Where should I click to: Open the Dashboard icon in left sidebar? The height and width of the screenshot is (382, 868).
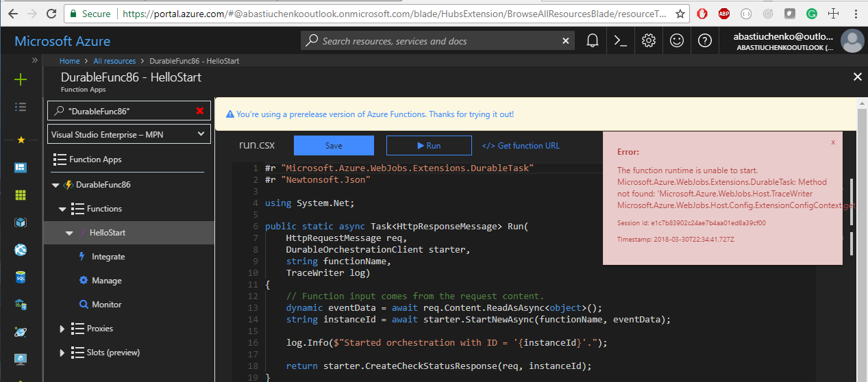[x=21, y=168]
